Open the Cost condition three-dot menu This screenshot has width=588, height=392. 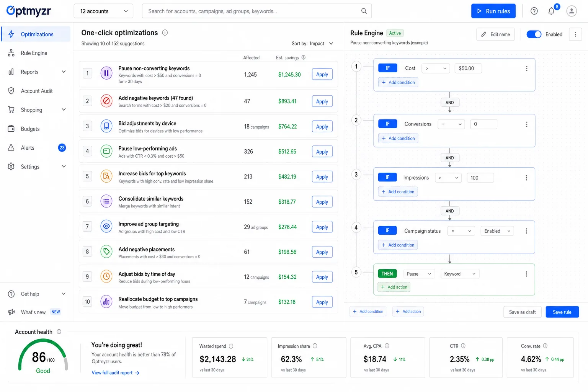[x=527, y=68]
